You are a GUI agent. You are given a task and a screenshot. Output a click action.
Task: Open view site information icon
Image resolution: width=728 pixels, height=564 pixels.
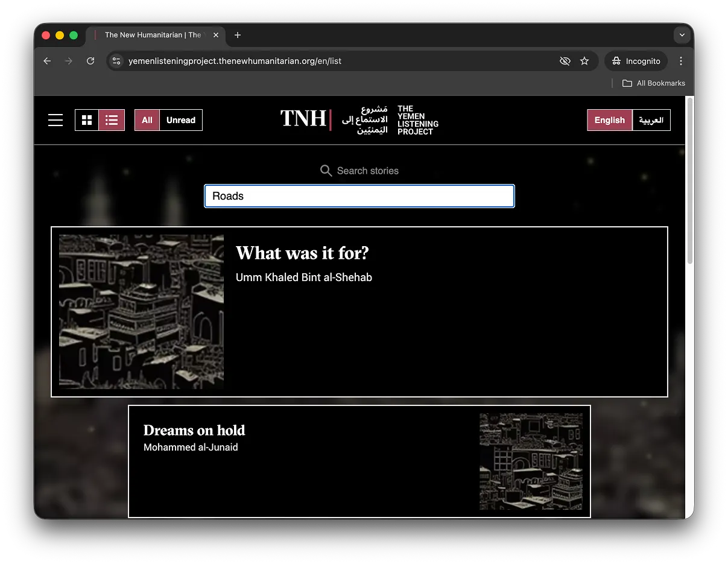(x=117, y=61)
